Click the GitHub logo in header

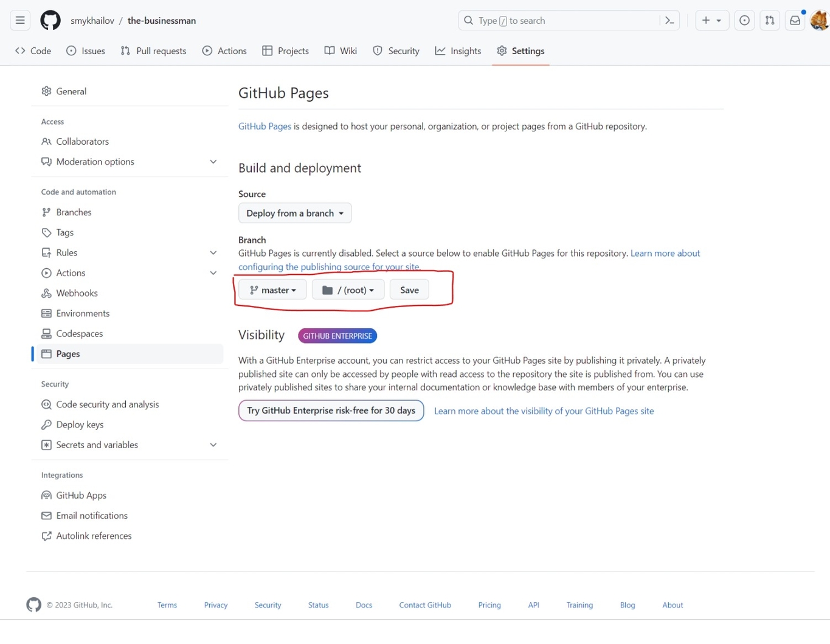(x=50, y=21)
